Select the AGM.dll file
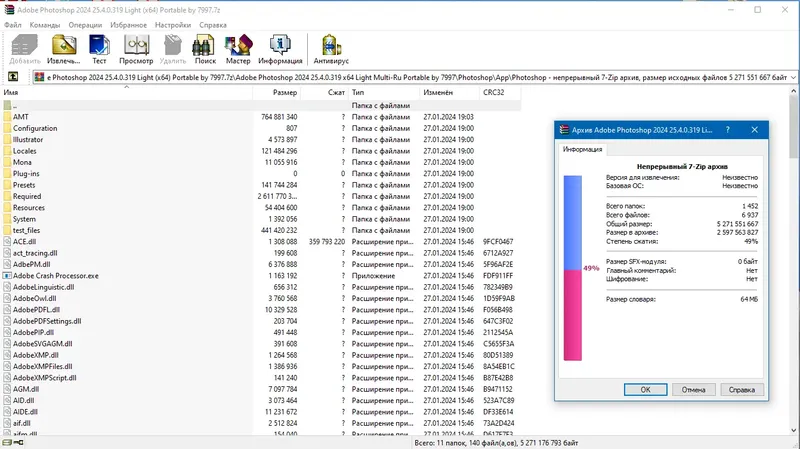 pyautogui.click(x=261, y=389)
